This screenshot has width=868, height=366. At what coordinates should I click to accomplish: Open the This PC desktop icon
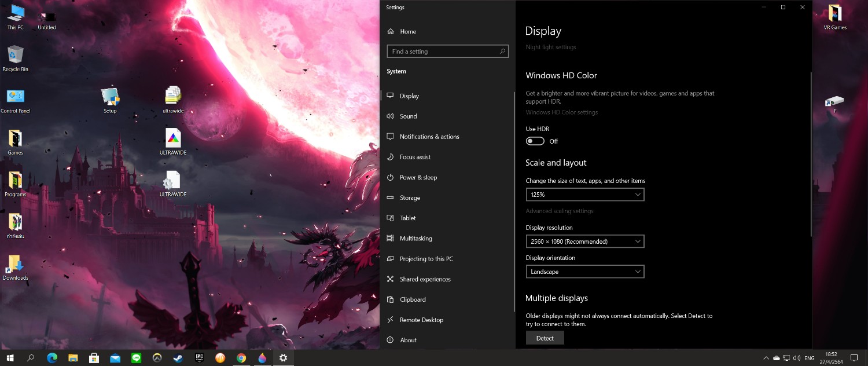[x=16, y=17]
